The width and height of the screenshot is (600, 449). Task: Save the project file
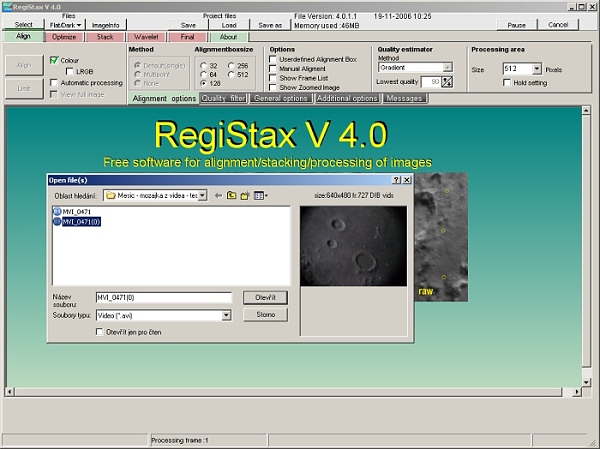tap(188, 25)
